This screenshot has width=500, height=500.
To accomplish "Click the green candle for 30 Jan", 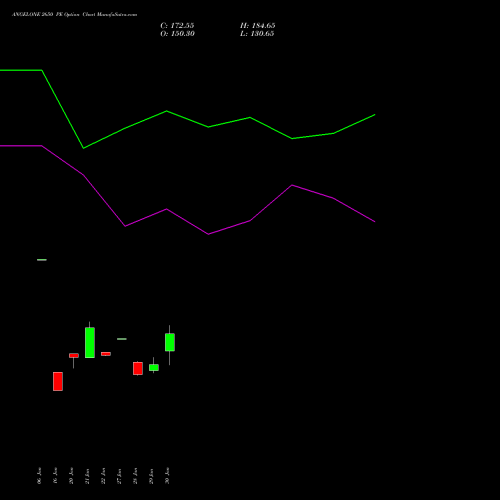I will point(170,342).
